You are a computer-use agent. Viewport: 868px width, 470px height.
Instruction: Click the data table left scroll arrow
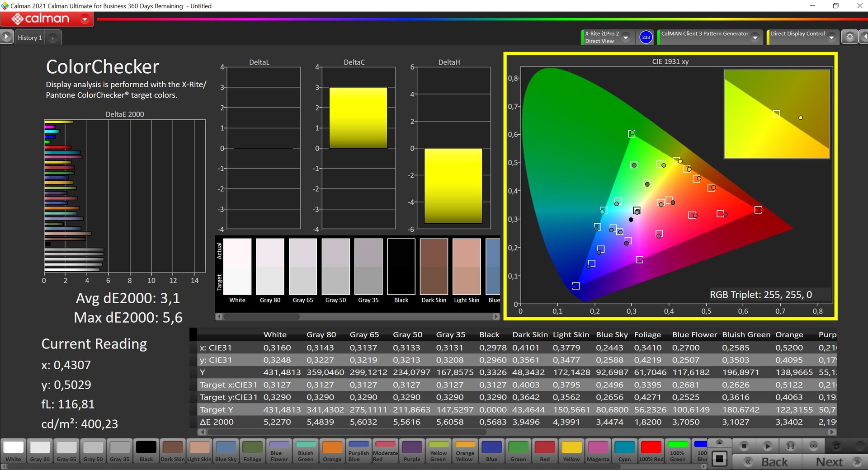[x=202, y=432]
